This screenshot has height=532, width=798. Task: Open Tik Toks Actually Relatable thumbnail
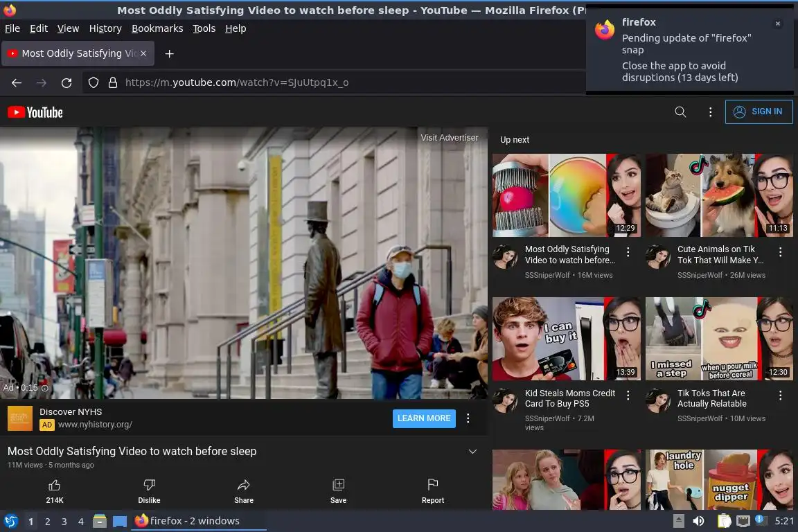coord(718,339)
